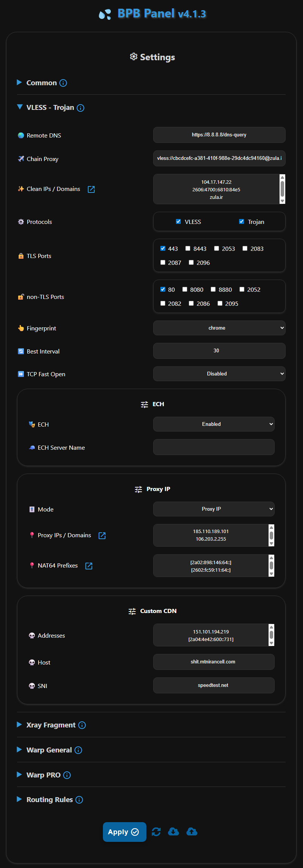The width and height of the screenshot is (303, 868).
Task: Click the empty ECH Server Name field
Action: (214, 447)
